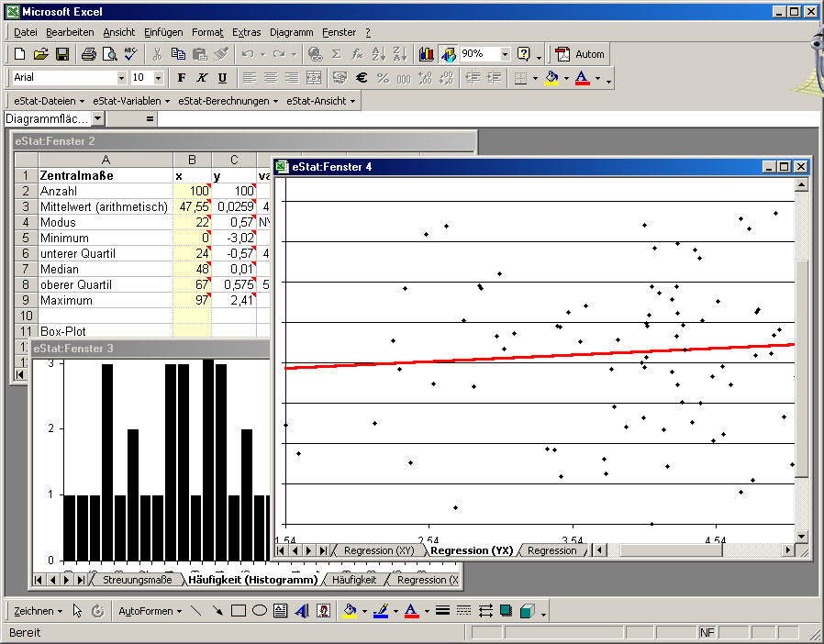824x644 pixels.
Task: Expand the Arial font name dropdown
Action: pyautogui.click(x=121, y=78)
